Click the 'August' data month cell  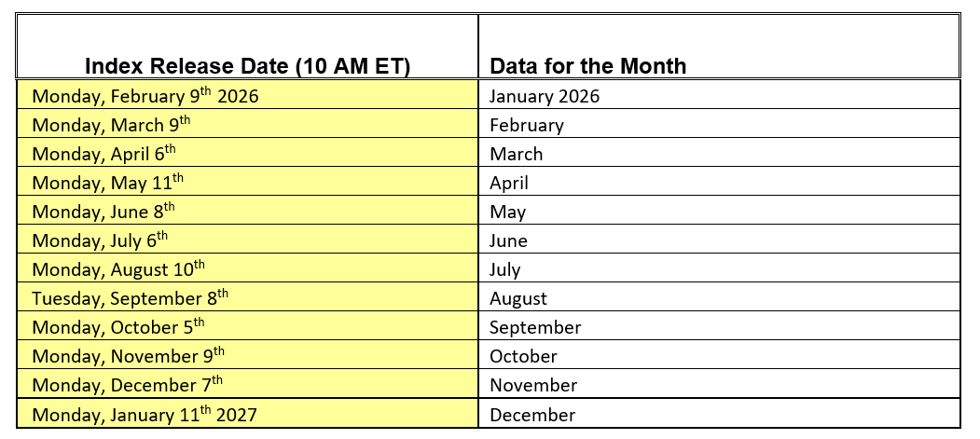(518, 299)
